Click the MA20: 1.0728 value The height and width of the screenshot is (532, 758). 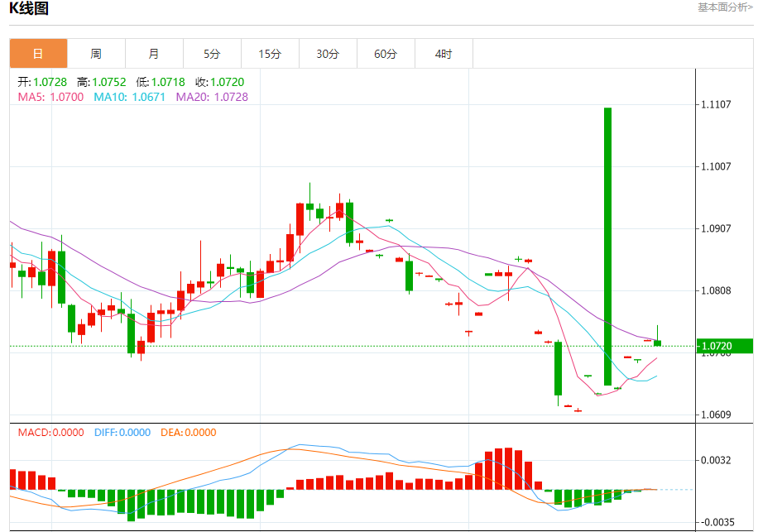coord(212,97)
